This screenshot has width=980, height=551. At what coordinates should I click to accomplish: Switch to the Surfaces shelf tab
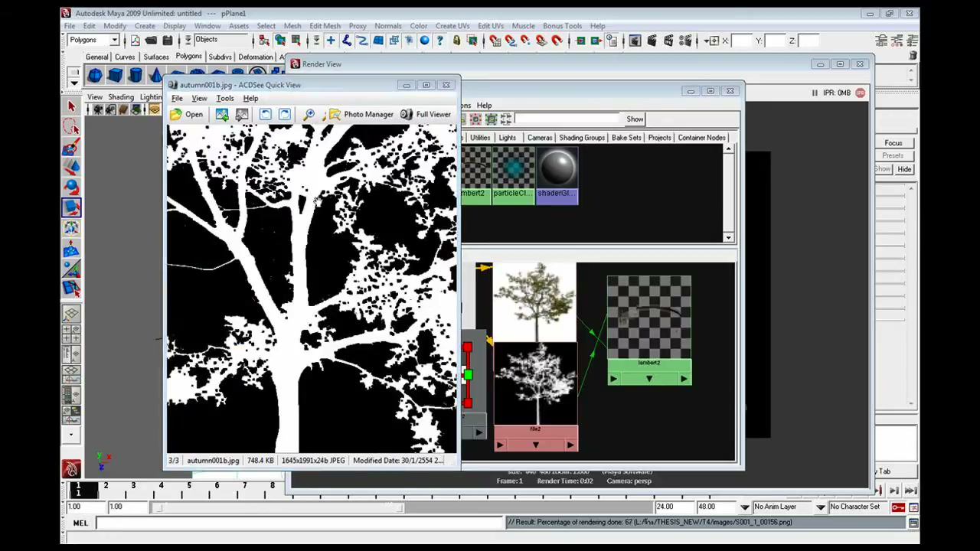[x=156, y=57]
